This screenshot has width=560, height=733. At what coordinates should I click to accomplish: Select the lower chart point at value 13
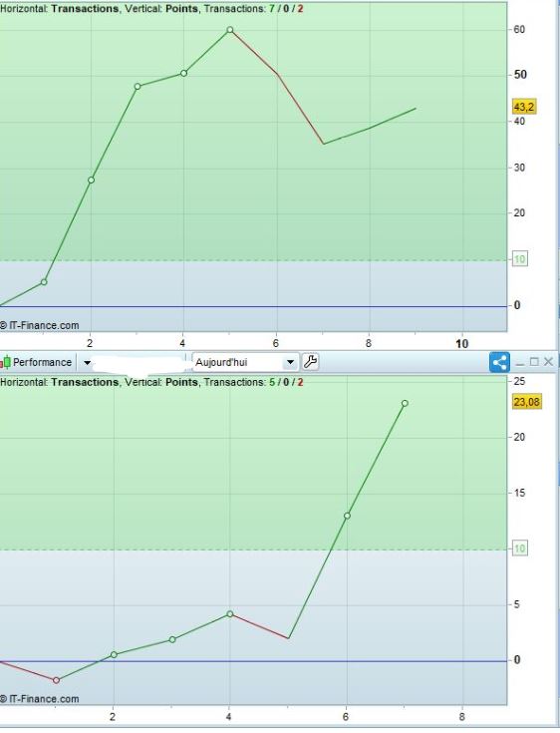pyautogui.click(x=347, y=516)
